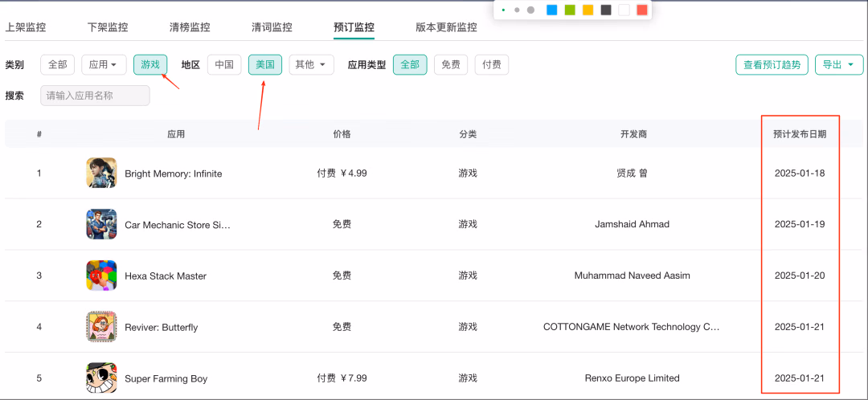This screenshot has height=400, width=868.
Task: Pick the white annotation color
Action: coord(624,10)
